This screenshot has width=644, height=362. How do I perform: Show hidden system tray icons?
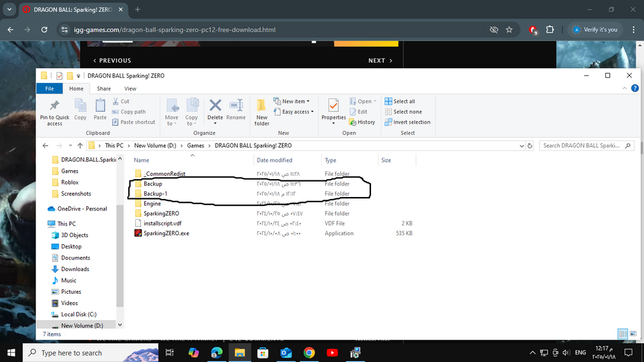click(x=533, y=352)
